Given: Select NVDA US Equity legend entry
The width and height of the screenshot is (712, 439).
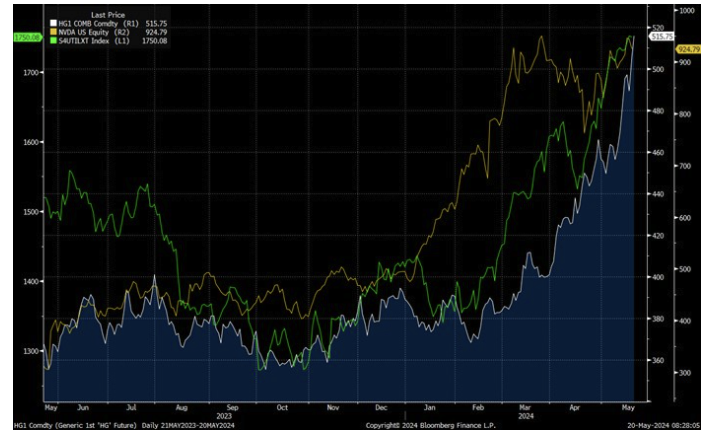Looking at the screenshot, I should pyautogui.click(x=87, y=32).
